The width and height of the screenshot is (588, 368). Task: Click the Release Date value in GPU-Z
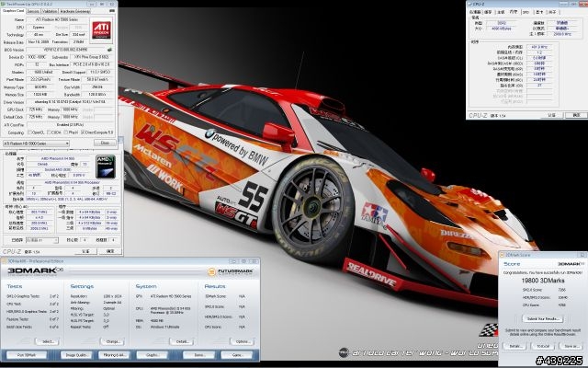click(x=39, y=42)
